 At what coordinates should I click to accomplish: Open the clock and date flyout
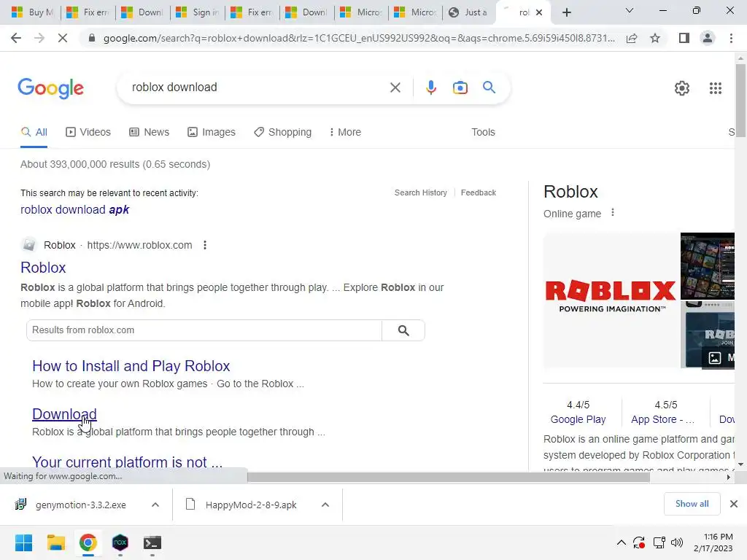[713, 542]
